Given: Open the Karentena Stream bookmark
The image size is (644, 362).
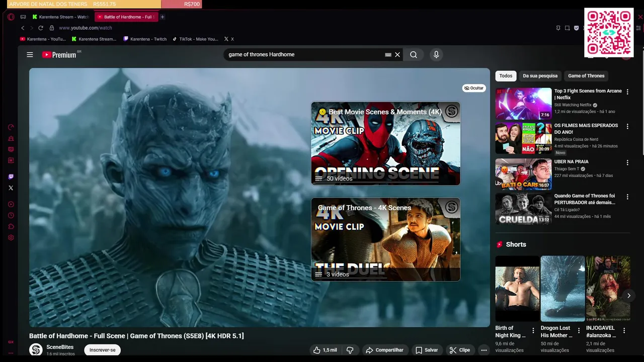Looking at the screenshot, I should (x=94, y=39).
